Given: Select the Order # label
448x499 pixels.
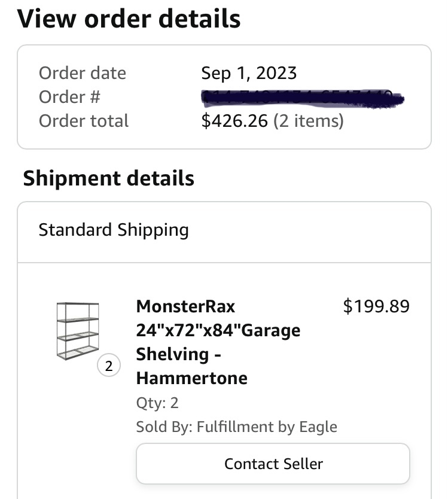Looking at the screenshot, I should coord(69,97).
